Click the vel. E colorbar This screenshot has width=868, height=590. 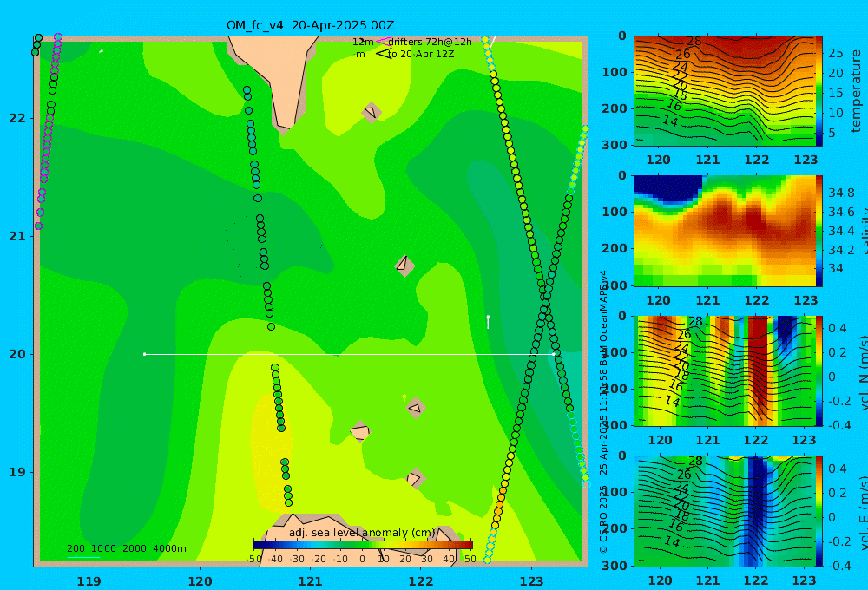coord(819,511)
